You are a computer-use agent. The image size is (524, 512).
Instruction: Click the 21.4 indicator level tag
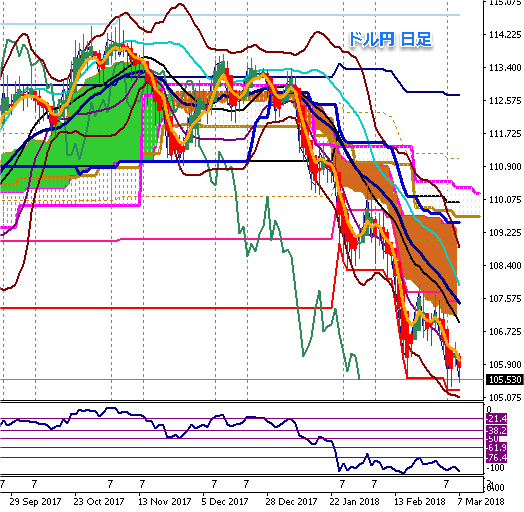pos(497,418)
